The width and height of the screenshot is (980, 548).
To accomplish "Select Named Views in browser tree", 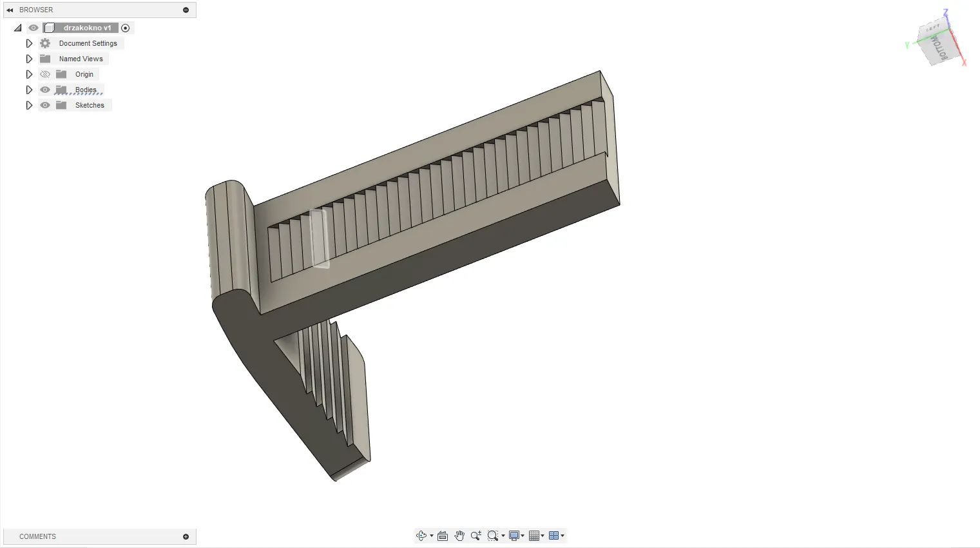I will coord(81,59).
